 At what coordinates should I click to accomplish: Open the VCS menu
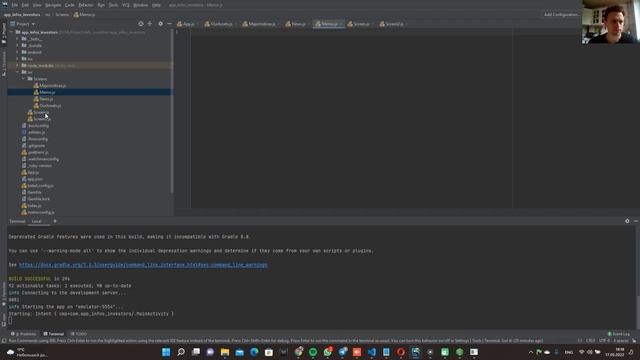point(126,5)
